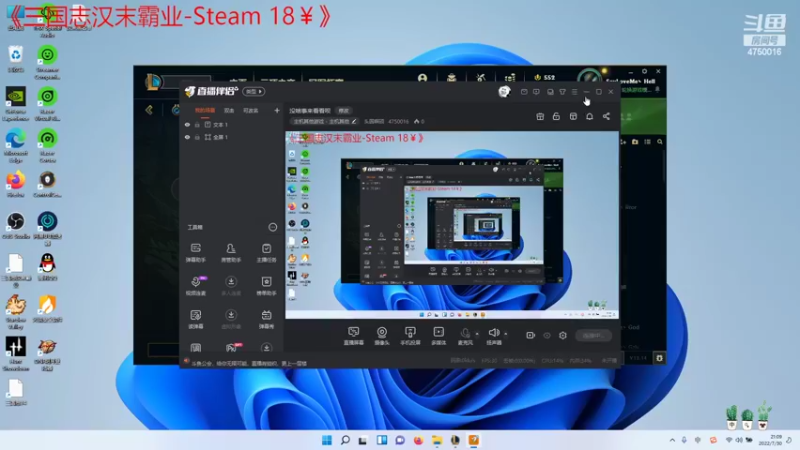Open Firefox from taskbar

point(418,440)
